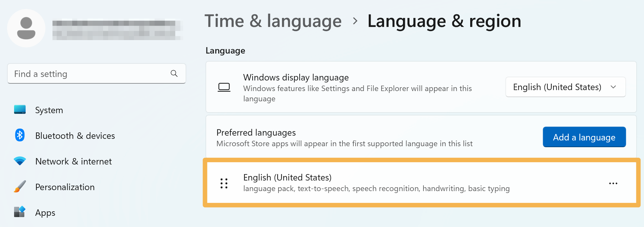Viewport: 644px width, 227px height.
Task: Expand the English (United States) chevron
Action: [x=613, y=87]
